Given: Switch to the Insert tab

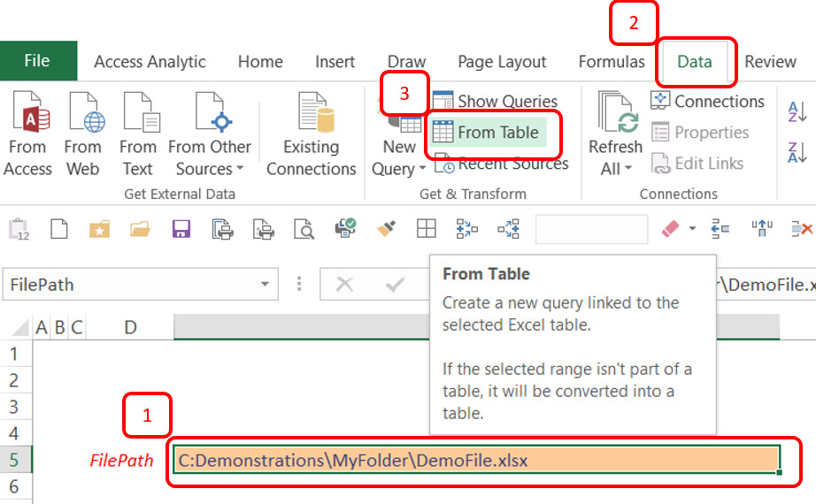Looking at the screenshot, I should coord(335,62).
